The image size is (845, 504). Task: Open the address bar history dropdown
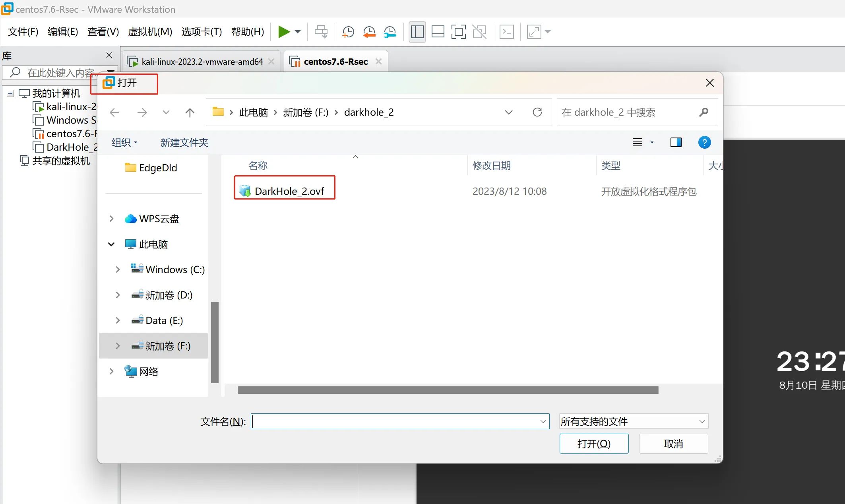(508, 112)
